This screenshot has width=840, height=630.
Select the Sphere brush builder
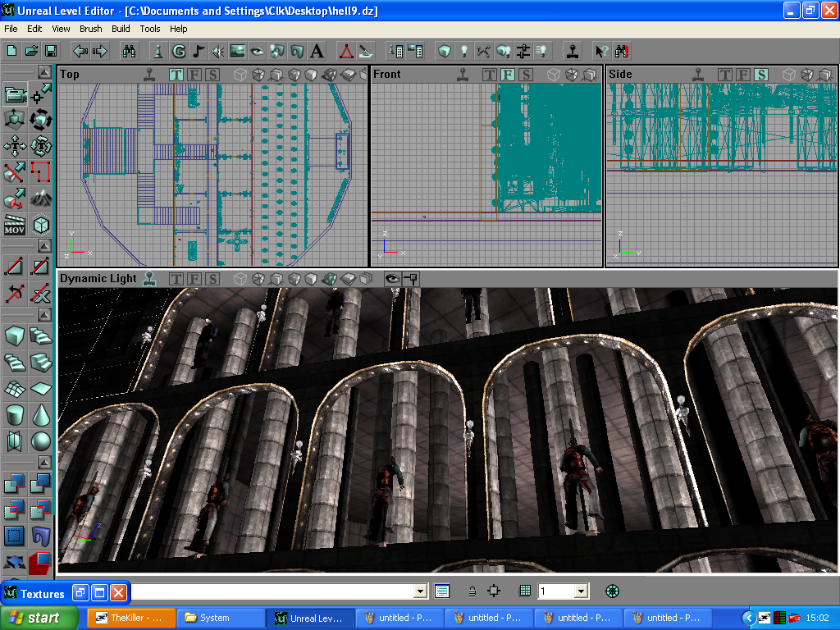41,441
